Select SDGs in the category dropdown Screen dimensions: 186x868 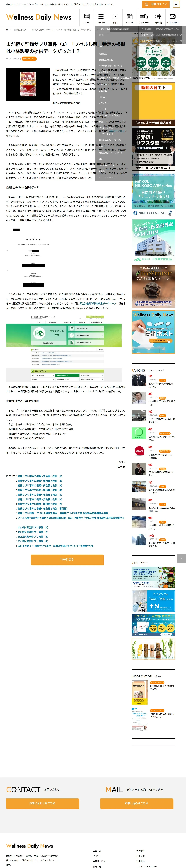click(x=101, y=35)
